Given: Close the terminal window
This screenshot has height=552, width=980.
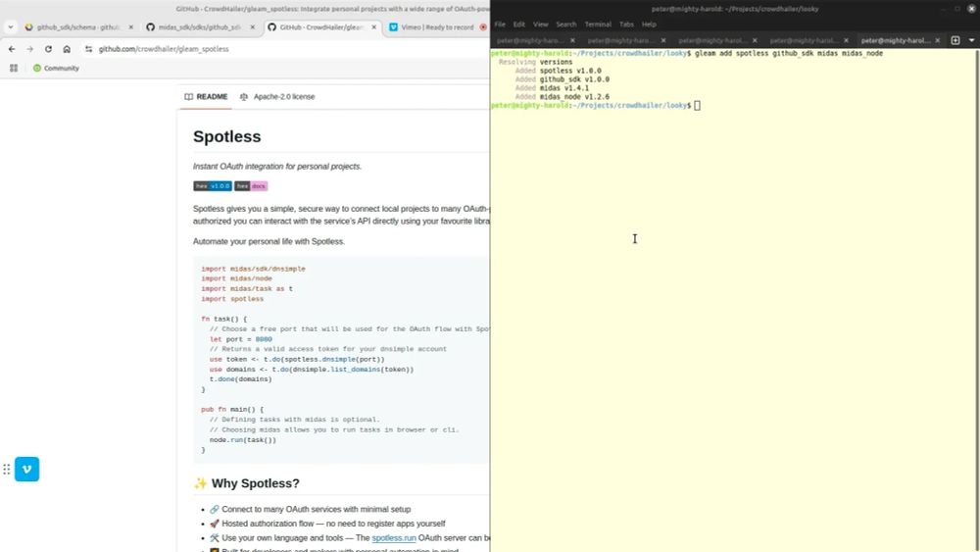Looking at the screenshot, I should 972,9.
